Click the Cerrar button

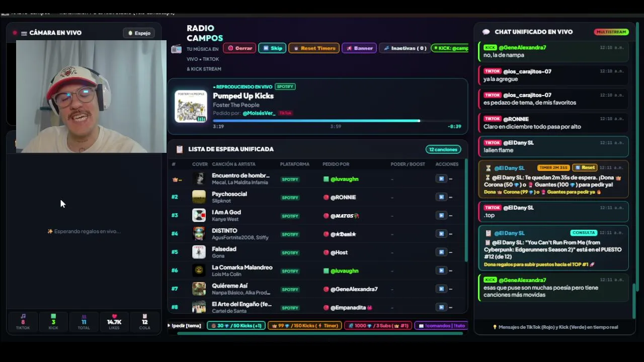tap(239, 48)
